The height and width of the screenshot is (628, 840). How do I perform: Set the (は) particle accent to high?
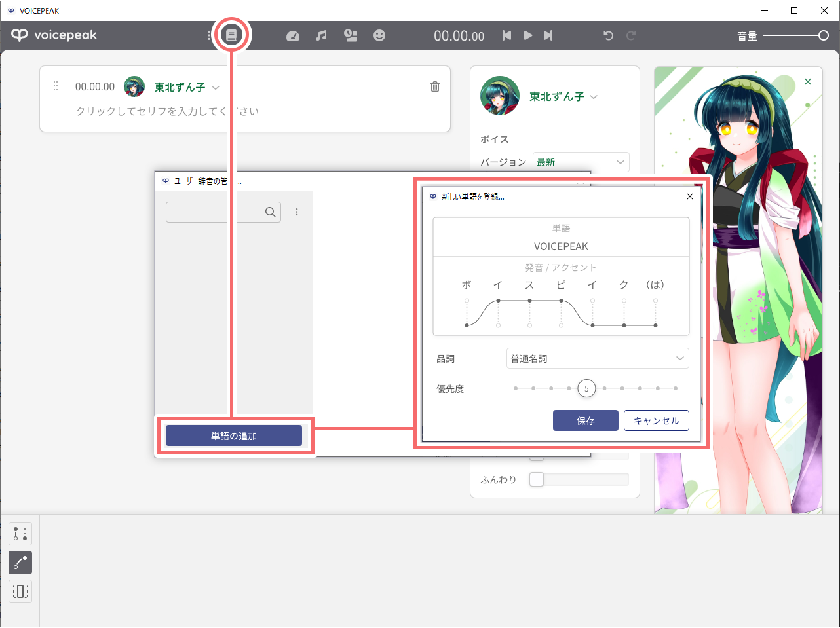pos(655,301)
